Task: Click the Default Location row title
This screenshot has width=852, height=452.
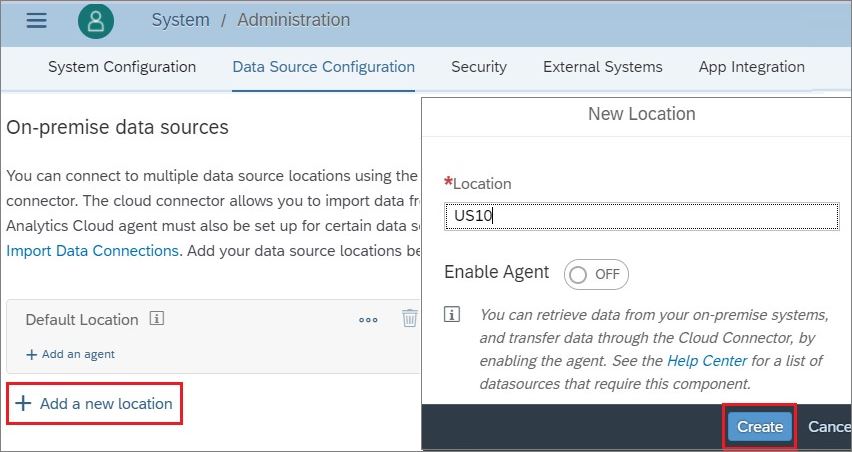Action: click(x=82, y=319)
